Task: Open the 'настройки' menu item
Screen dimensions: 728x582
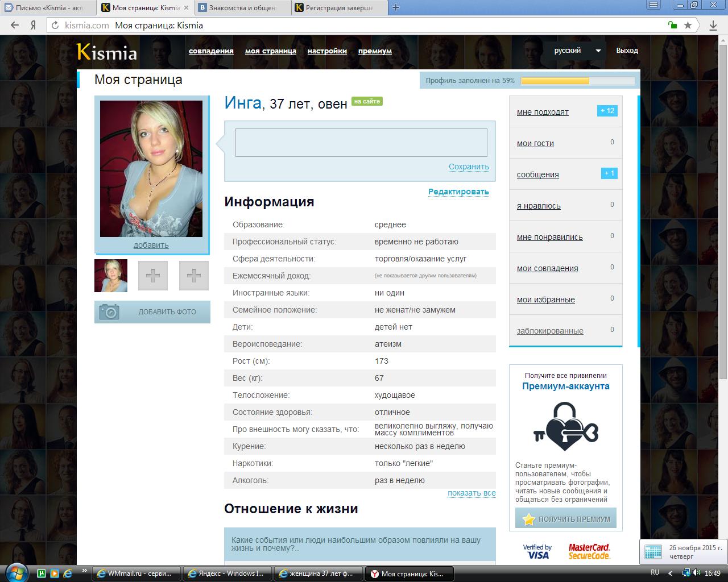Action: click(327, 51)
